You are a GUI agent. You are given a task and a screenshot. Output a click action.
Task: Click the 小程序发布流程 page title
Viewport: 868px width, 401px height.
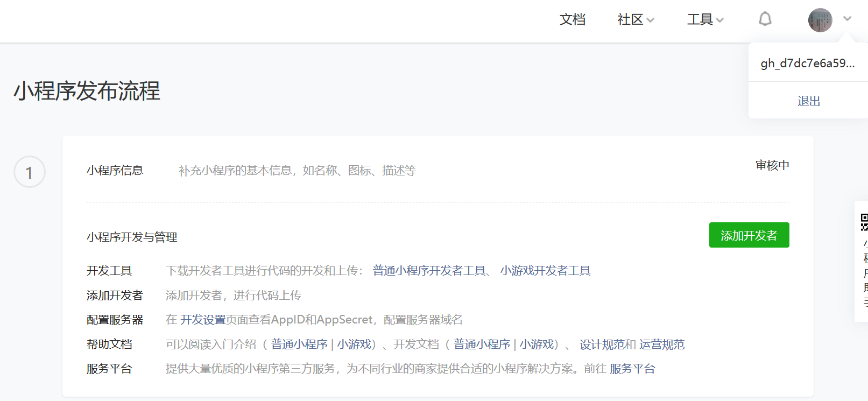tap(87, 91)
